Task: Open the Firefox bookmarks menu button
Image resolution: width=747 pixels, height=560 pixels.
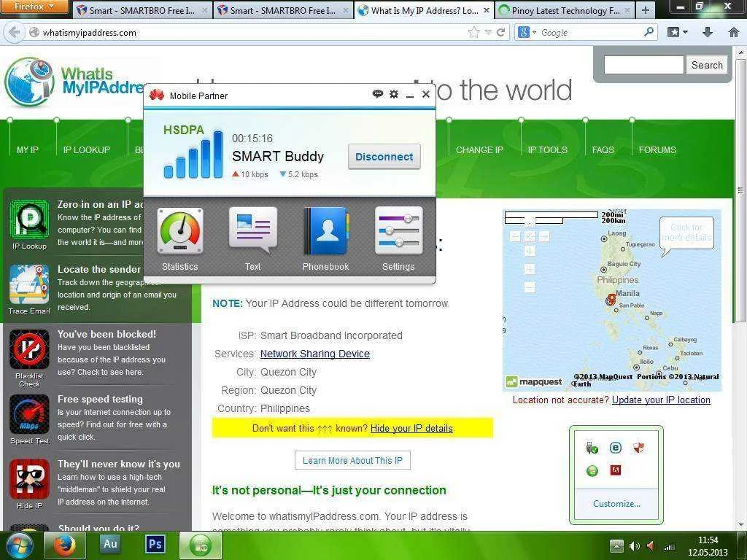Action: pyautogui.click(x=678, y=32)
